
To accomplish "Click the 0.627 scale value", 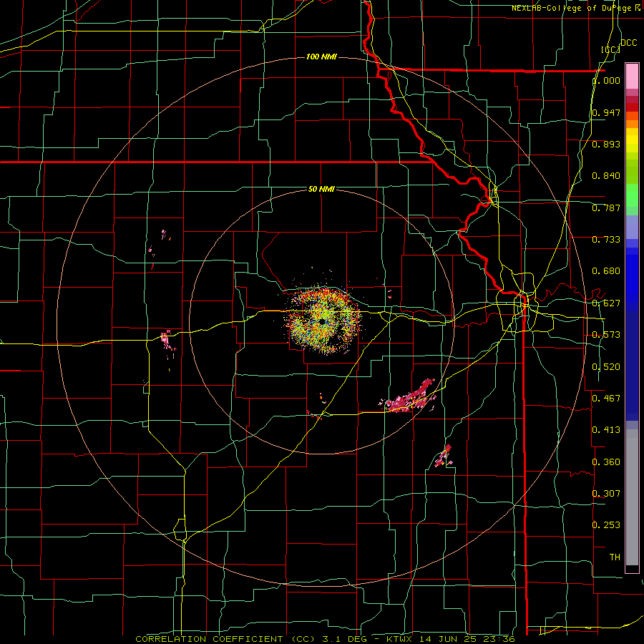I will coord(606,303).
